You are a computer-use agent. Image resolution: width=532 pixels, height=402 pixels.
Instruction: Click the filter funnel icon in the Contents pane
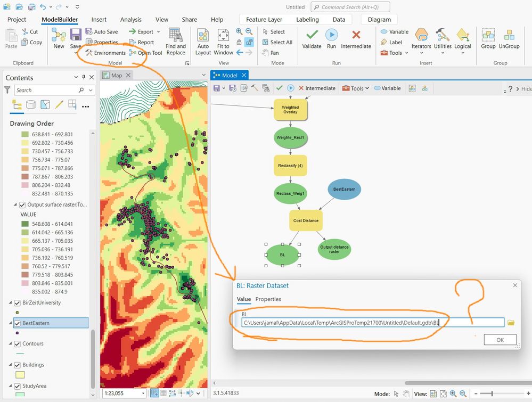[x=7, y=90]
